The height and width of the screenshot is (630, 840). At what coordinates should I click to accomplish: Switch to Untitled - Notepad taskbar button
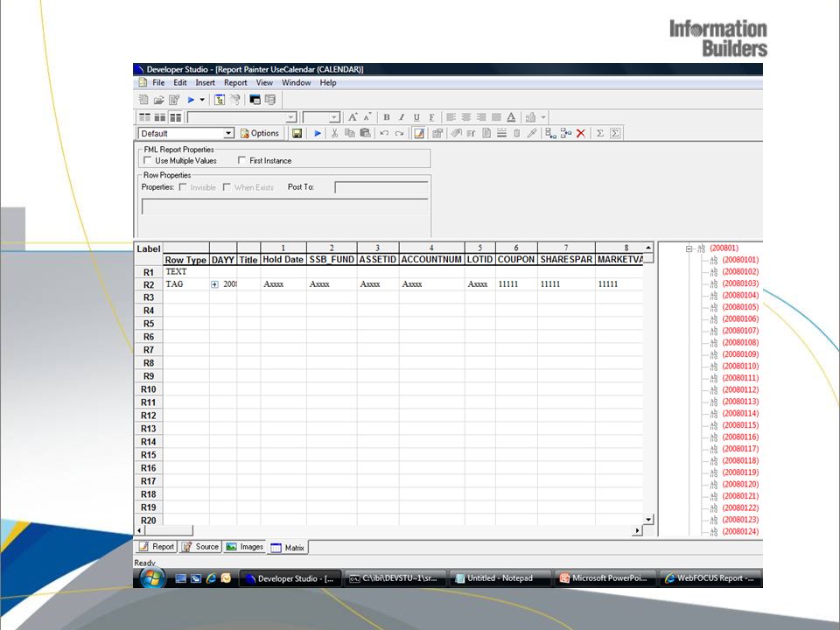coord(500,578)
